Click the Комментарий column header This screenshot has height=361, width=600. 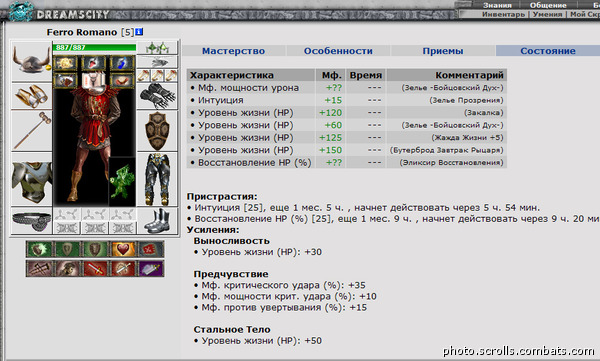[447, 75]
